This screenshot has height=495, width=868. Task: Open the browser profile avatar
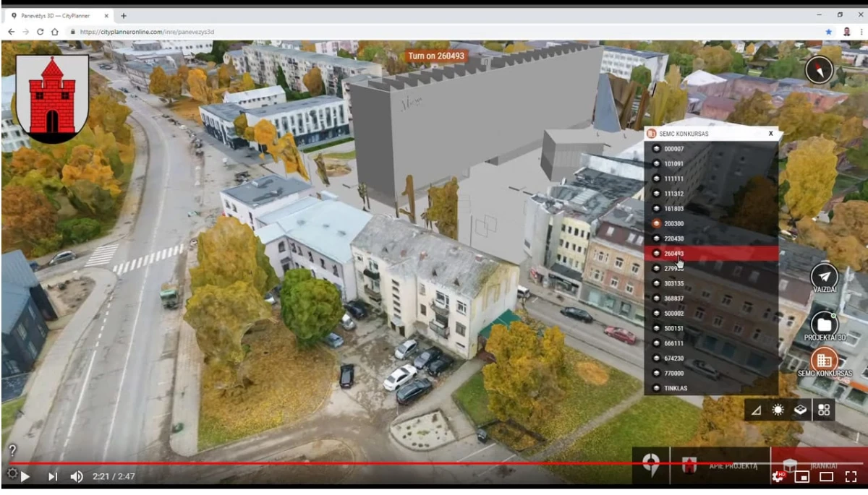(846, 32)
